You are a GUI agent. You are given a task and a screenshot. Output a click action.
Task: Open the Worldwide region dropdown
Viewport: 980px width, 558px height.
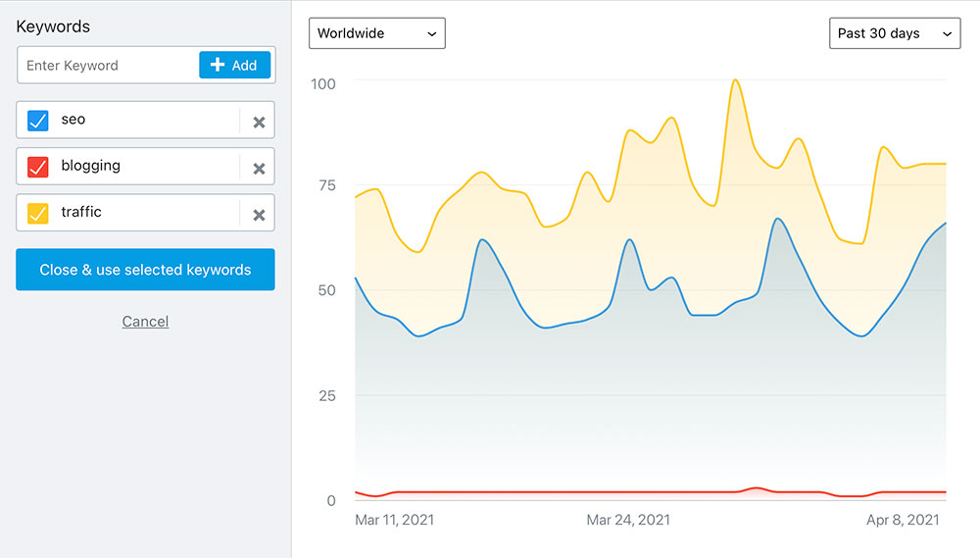tap(377, 33)
